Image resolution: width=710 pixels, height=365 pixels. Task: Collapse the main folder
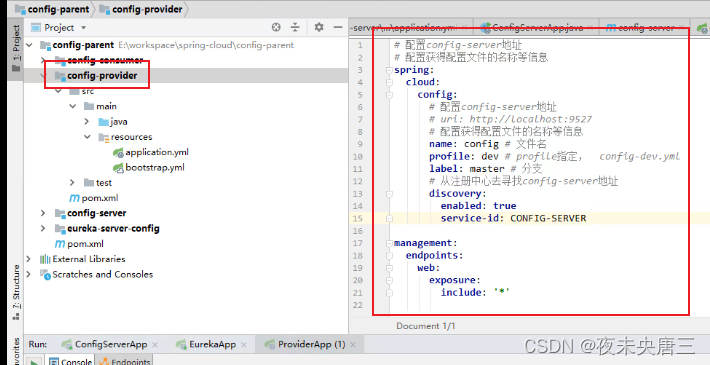tap(73, 106)
